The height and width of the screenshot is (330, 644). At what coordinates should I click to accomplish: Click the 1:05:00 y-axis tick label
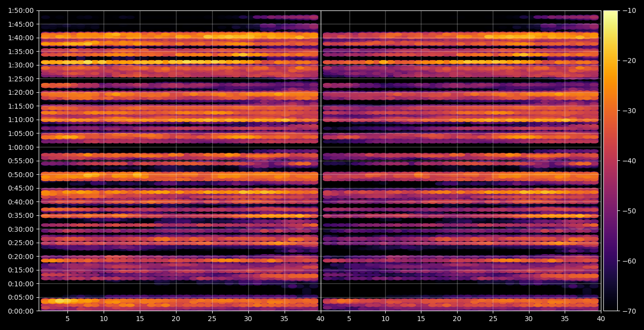[21, 133]
